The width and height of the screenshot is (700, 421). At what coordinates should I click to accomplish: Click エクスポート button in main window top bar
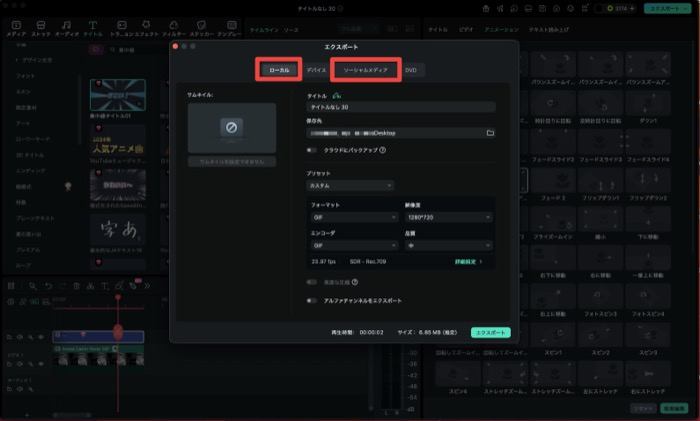[x=667, y=8]
